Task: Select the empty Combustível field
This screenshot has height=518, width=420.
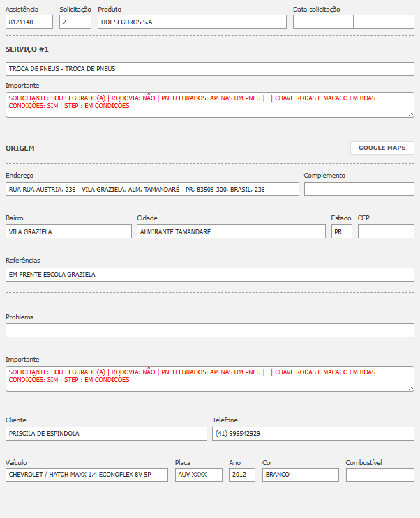Action: [x=380, y=475]
